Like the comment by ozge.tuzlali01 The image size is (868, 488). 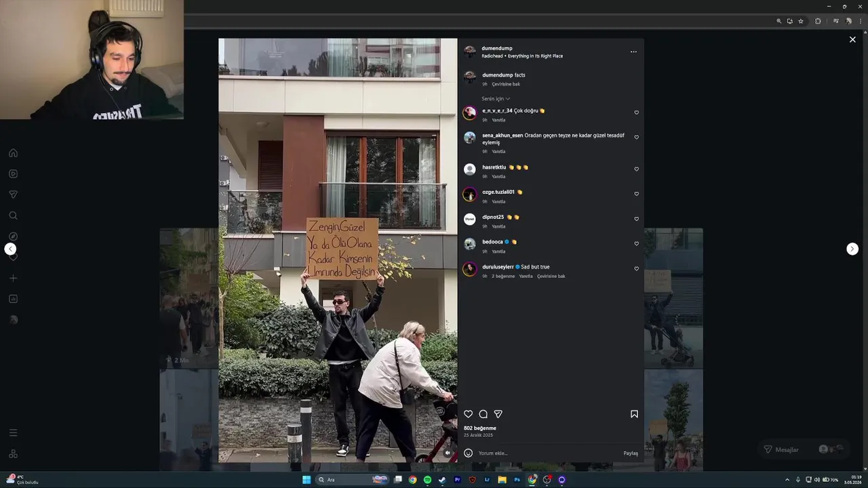click(x=636, y=194)
